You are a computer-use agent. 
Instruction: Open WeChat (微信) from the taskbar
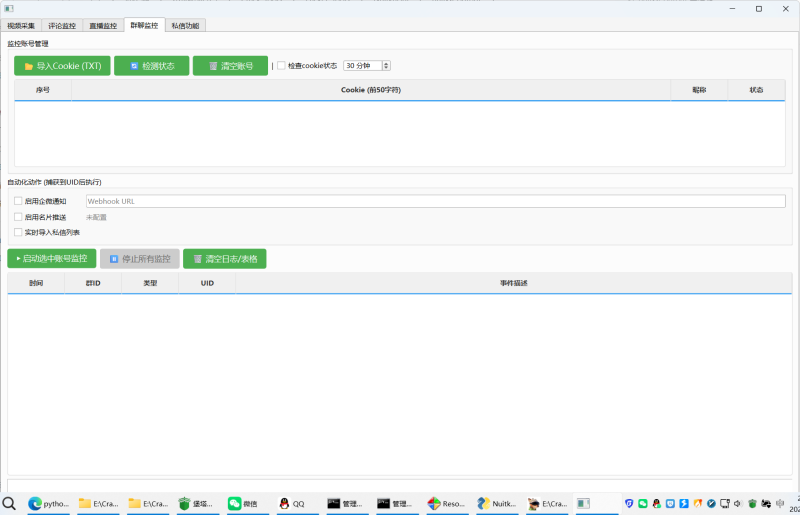pyautogui.click(x=242, y=504)
